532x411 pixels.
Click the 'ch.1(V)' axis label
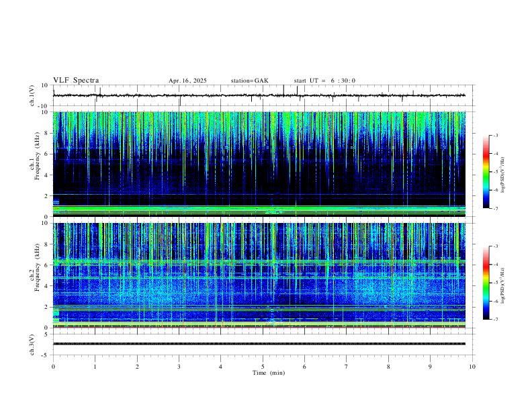click(x=32, y=95)
